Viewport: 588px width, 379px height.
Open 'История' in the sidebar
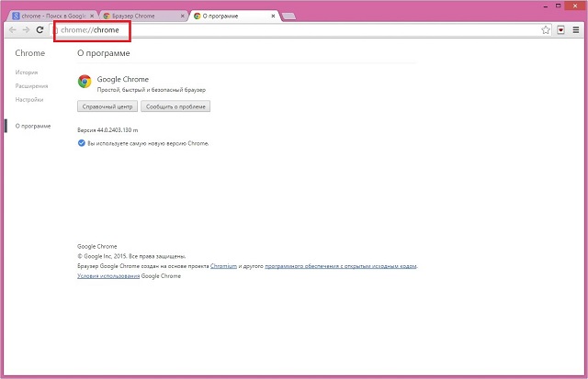point(27,72)
